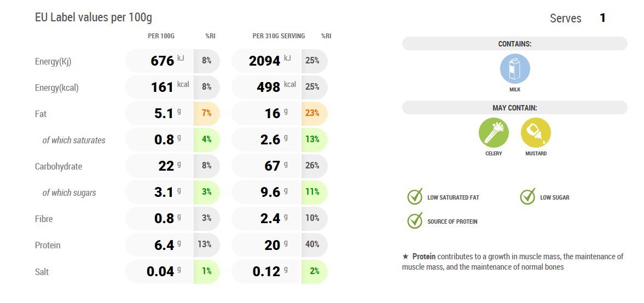Click the orange 7% fat RI cell
Screen dimensions: 644x303
(x=206, y=113)
